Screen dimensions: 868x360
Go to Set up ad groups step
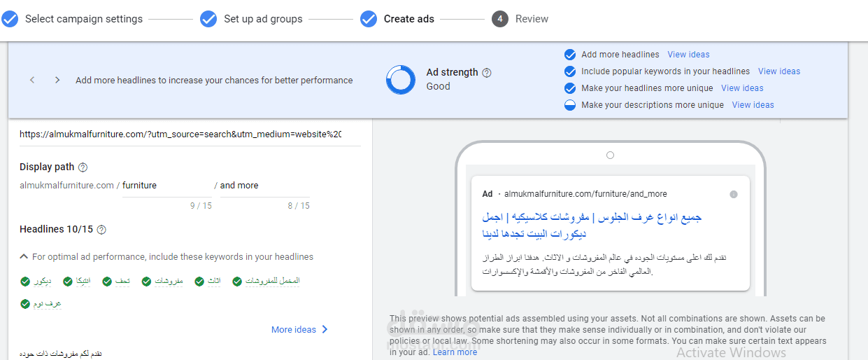263,19
